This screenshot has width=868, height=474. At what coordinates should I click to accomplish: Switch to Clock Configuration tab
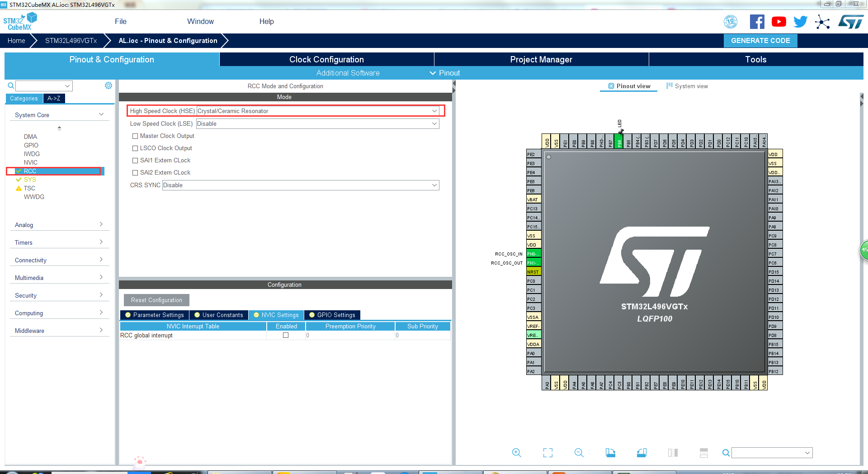tap(326, 59)
